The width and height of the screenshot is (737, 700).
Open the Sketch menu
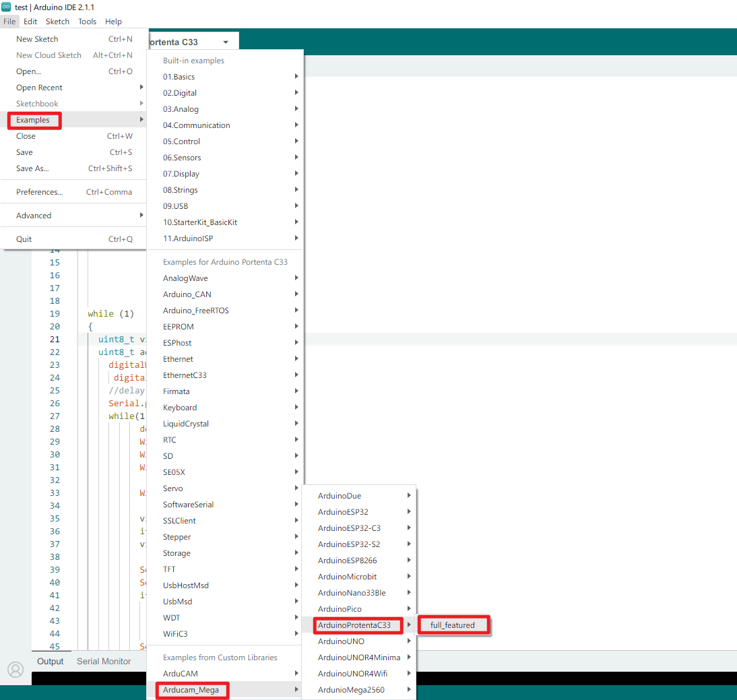57,21
